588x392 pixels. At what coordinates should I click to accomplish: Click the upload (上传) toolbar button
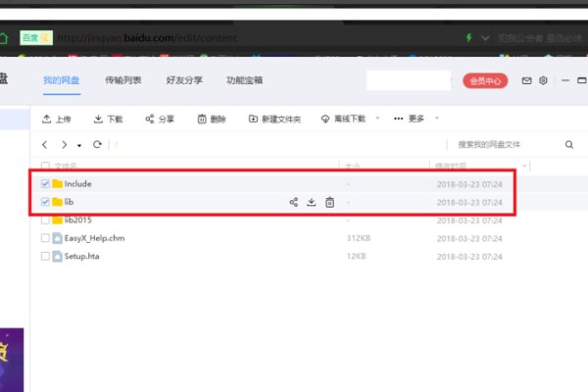pos(56,119)
